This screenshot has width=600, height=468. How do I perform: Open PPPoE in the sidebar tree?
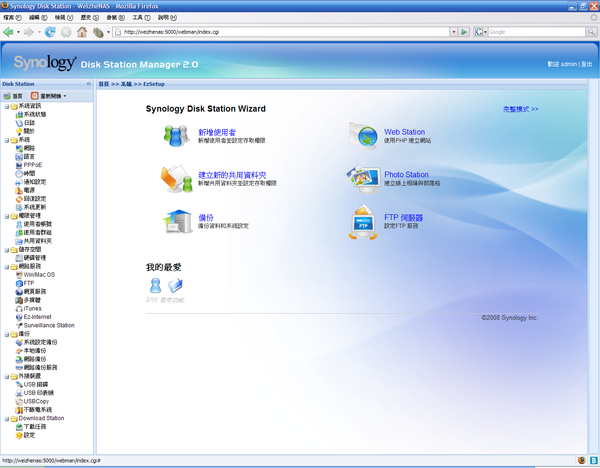point(29,165)
